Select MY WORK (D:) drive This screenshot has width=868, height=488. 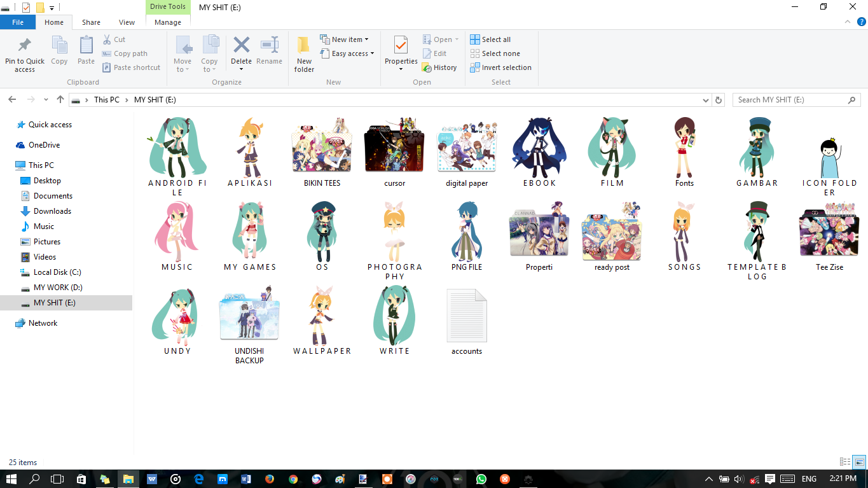coord(58,288)
